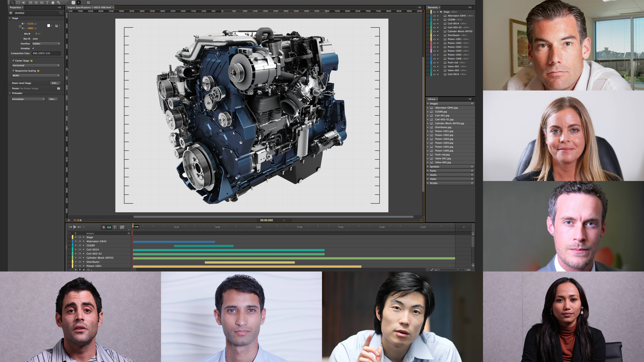The image size is (644, 362).
Task: Select the Text tool
Action: [x=47, y=3]
